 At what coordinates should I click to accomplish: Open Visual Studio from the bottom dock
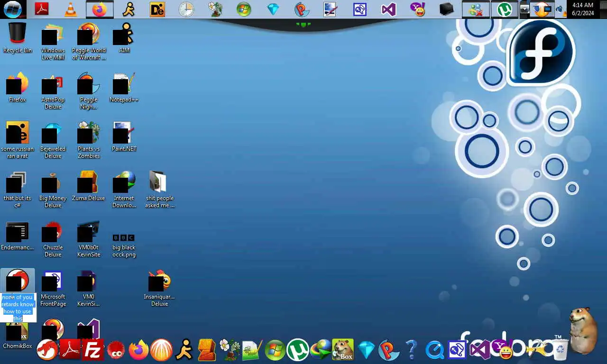[x=479, y=351]
